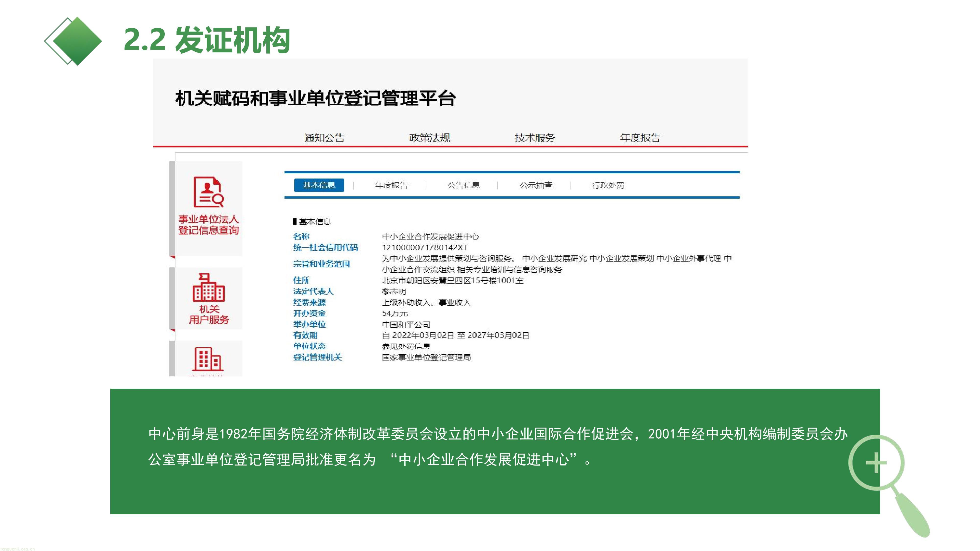Click the 经费来源 label
The image size is (980, 551).
[x=309, y=302]
